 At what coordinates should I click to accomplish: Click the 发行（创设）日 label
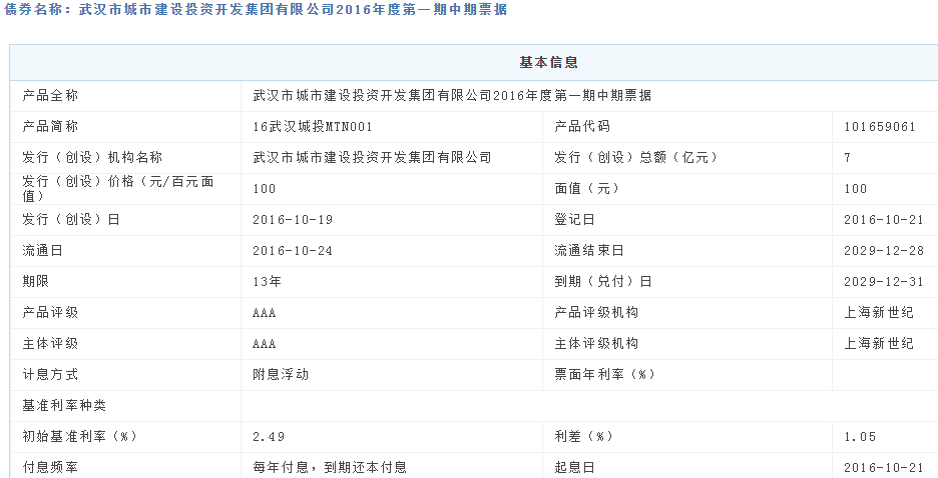(71, 220)
